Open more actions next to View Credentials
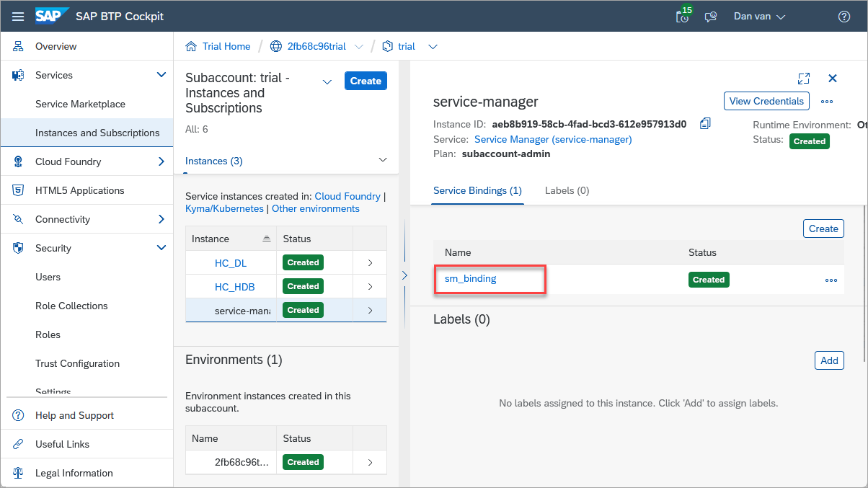Image resolution: width=868 pixels, height=488 pixels. point(827,102)
